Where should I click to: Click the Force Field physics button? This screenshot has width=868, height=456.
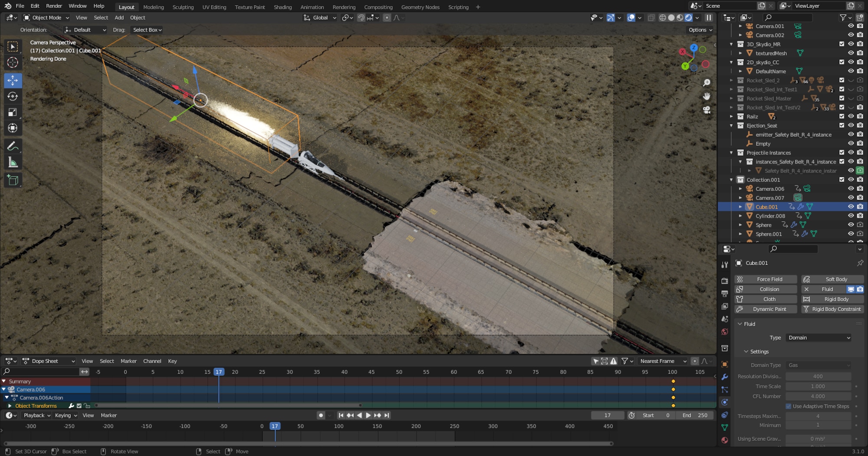(x=766, y=279)
